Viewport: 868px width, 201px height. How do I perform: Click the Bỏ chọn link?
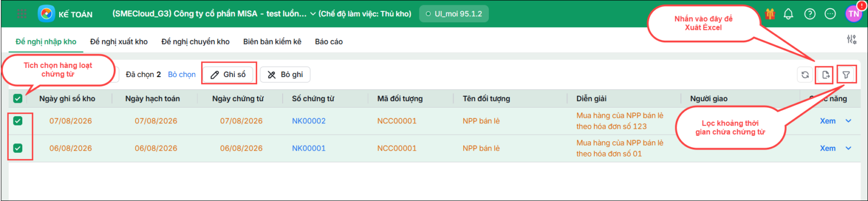pyautogui.click(x=182, y=74)
